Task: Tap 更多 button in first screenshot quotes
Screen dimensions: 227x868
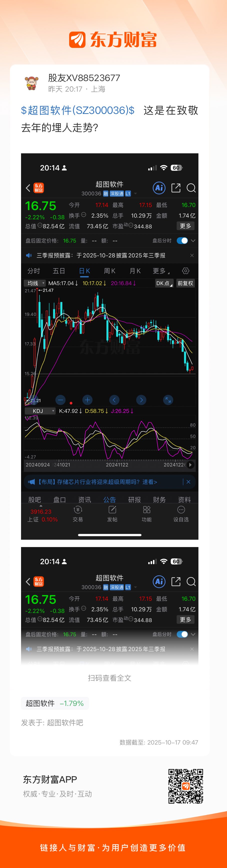Action: [x=186, y=226]
